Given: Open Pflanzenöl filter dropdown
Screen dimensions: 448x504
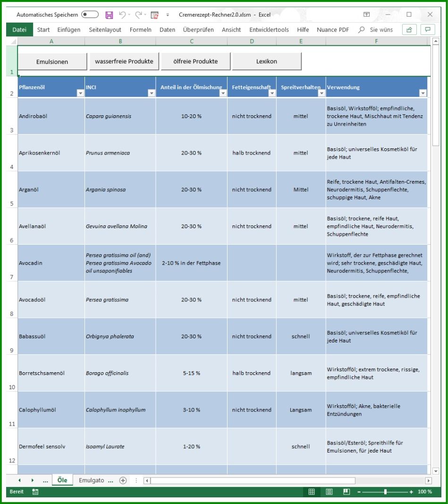Looking at the screenshot, I should (80, 93).
